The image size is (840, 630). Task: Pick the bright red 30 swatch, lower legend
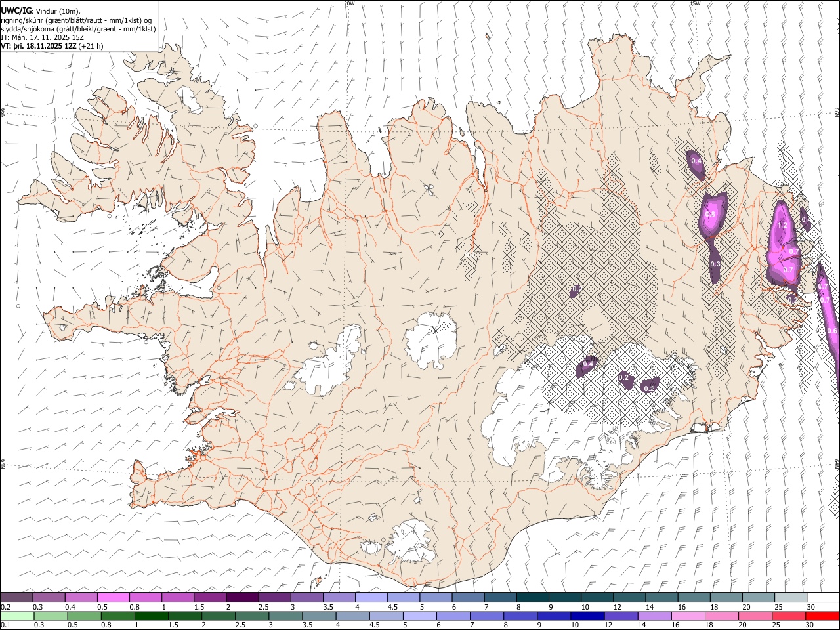(822, 616)
